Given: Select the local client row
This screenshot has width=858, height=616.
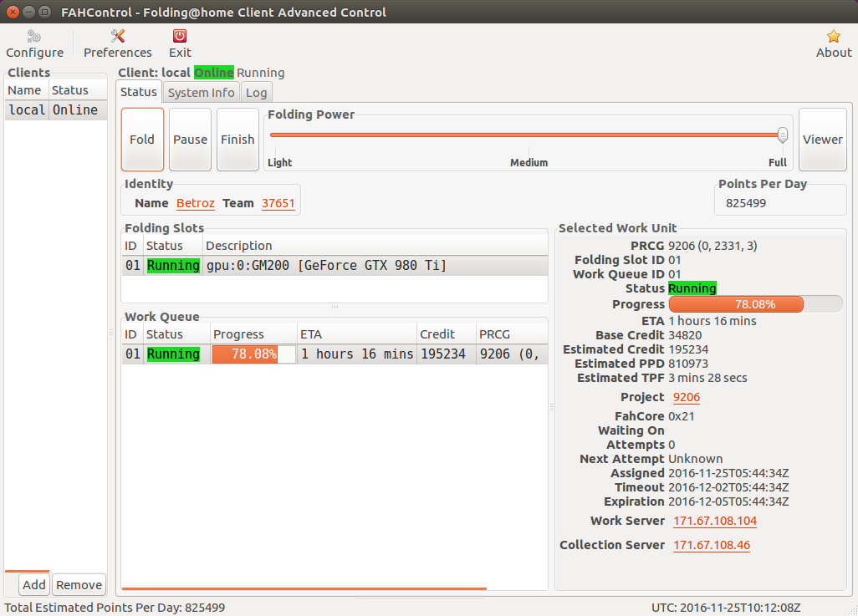Looking at the screenshot, I should click(x=56, y=110).
